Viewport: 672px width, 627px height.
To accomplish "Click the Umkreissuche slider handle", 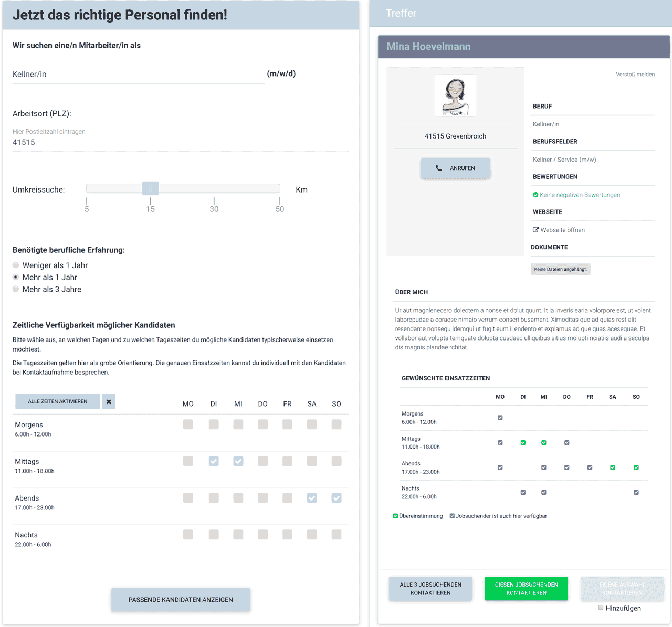I will (x=150, y=188).
